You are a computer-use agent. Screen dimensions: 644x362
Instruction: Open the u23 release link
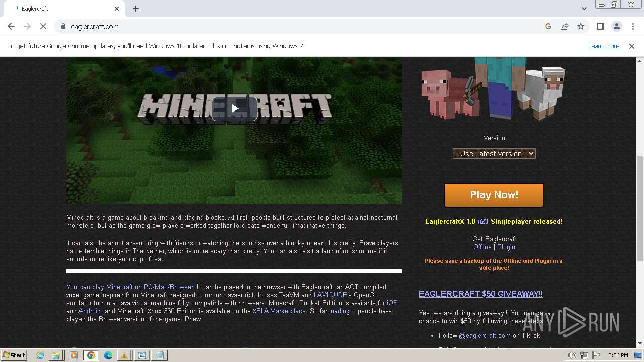(482, 221)
